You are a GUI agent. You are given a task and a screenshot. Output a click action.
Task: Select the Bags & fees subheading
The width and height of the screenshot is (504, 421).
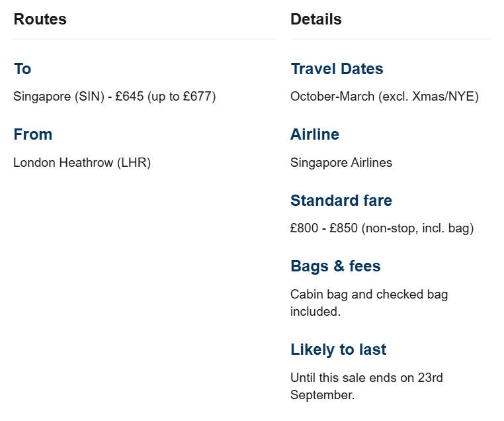[335, 266]
